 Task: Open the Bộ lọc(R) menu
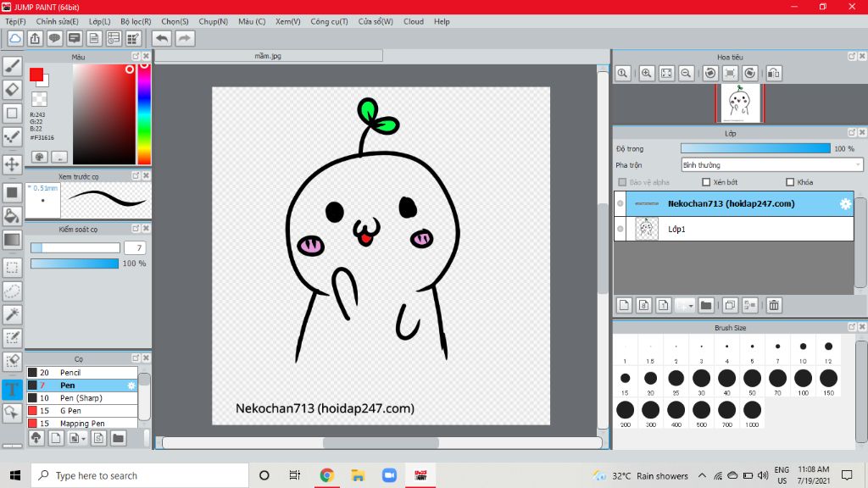(136, 21)
